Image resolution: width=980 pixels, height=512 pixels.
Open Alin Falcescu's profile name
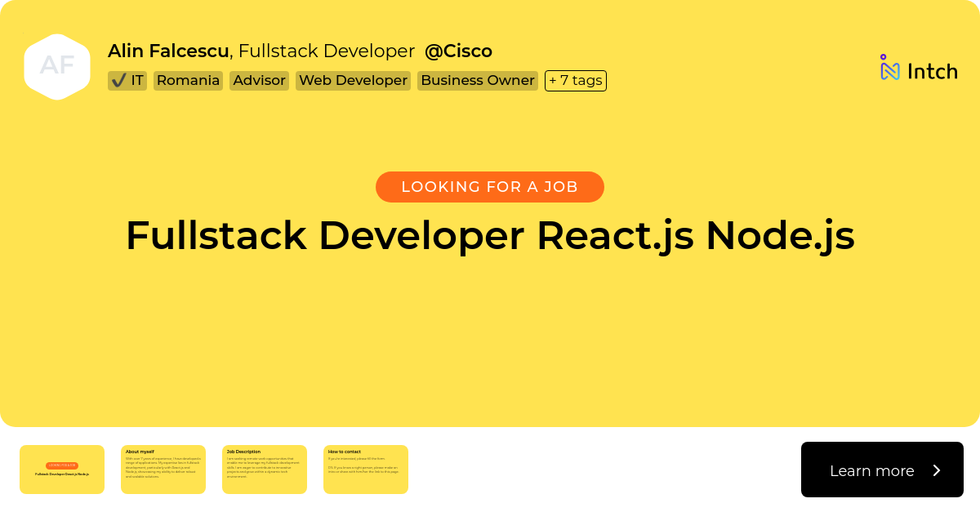click(168, 51)
